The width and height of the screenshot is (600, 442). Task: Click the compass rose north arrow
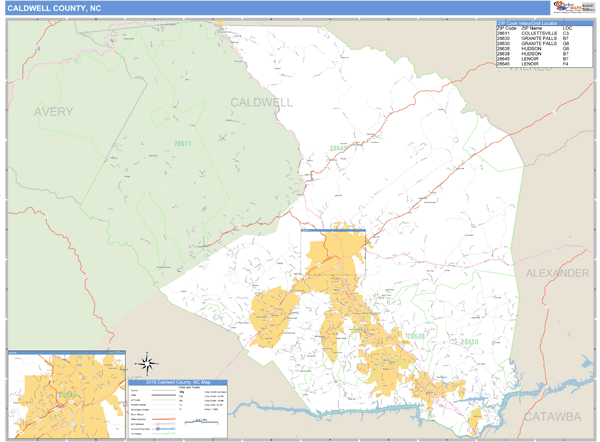(x=146, y=362)
